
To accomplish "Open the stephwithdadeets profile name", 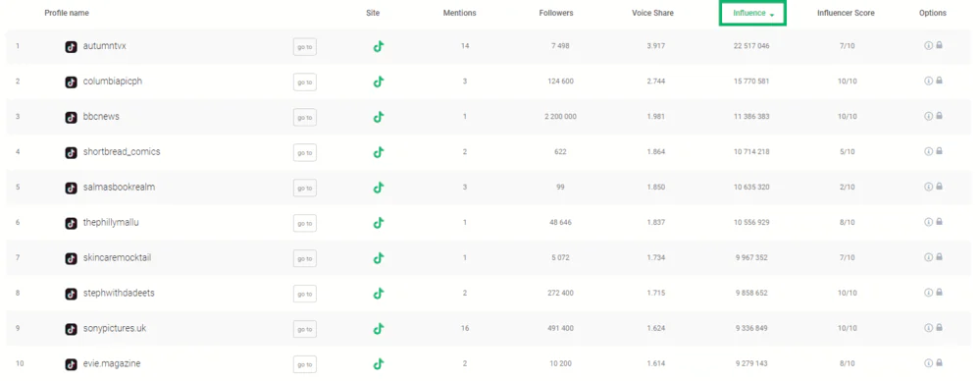I will (119, 293).
